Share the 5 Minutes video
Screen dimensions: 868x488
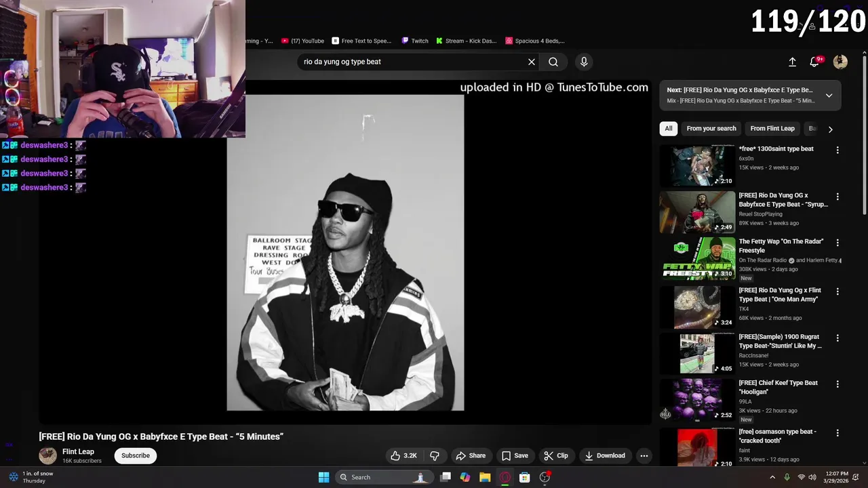click(470, 455)
